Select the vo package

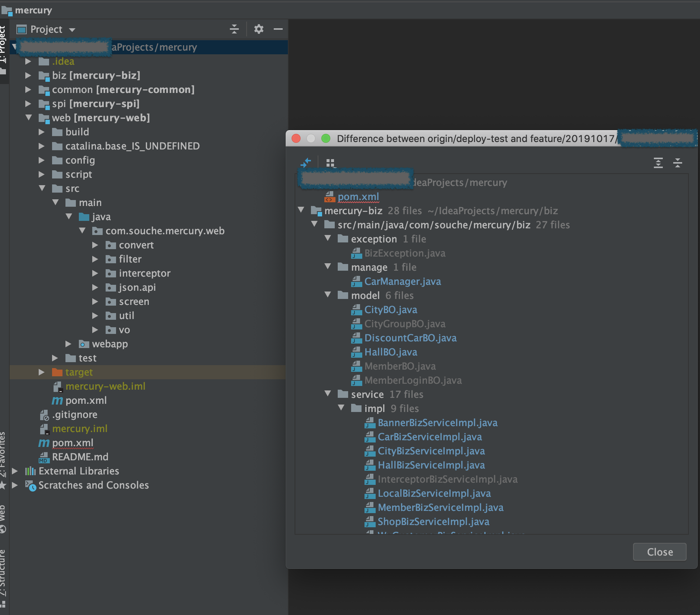[x=124, y=330]
